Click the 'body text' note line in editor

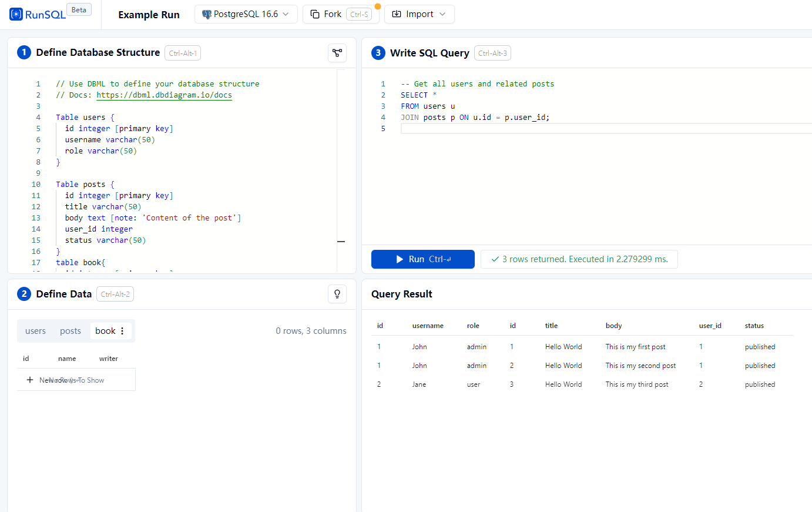click(x=153, y=218)
